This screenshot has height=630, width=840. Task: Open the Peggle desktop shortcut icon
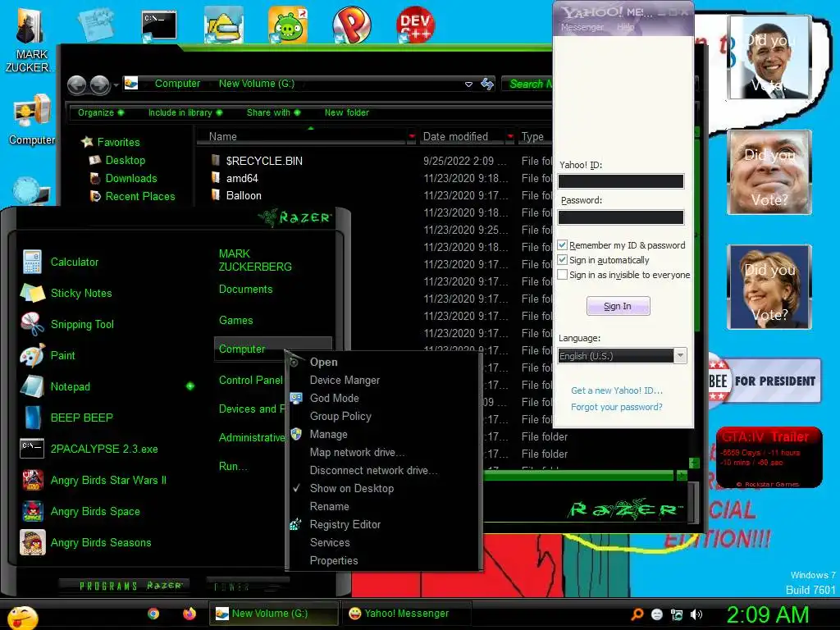point(351,25)
